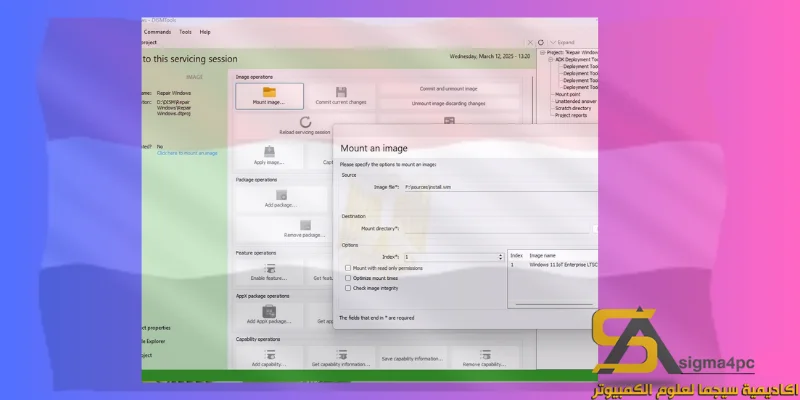Select Unattended answer tree item
This screenshot has height=400, width=800.
pos(576,102)
